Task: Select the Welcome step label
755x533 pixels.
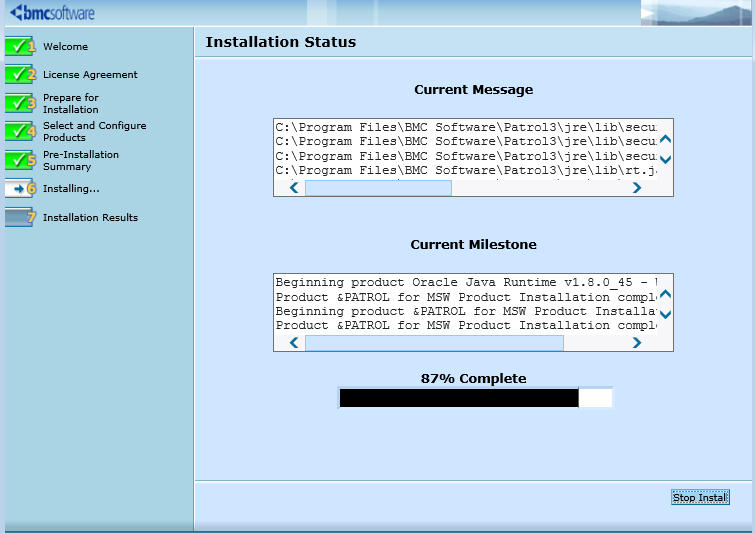Action: (65, 47)
